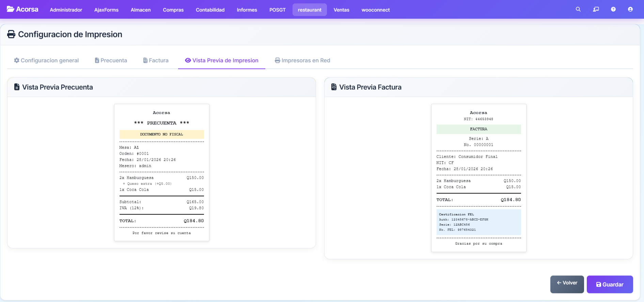Click the help question mark icon
This screenshot has height=302, width=644.
(x=613, y=10)
